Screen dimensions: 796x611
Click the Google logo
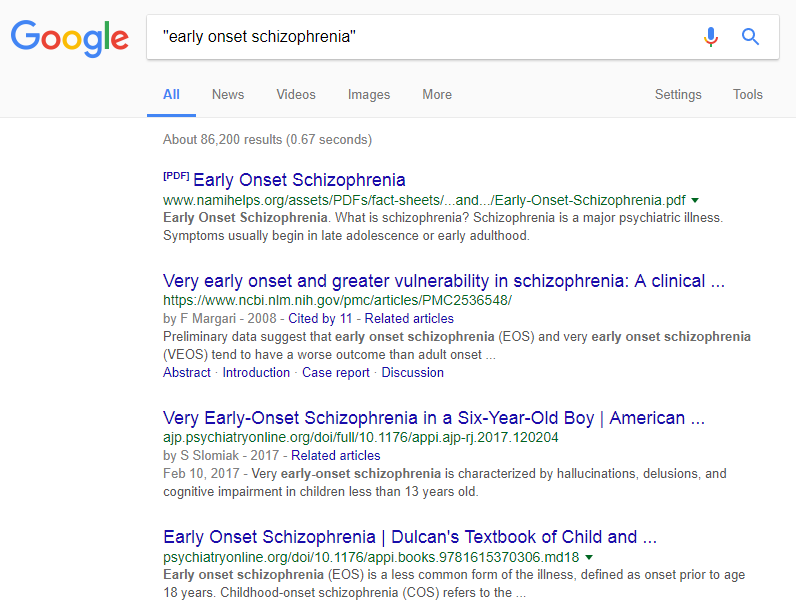[x=70, y=38]
